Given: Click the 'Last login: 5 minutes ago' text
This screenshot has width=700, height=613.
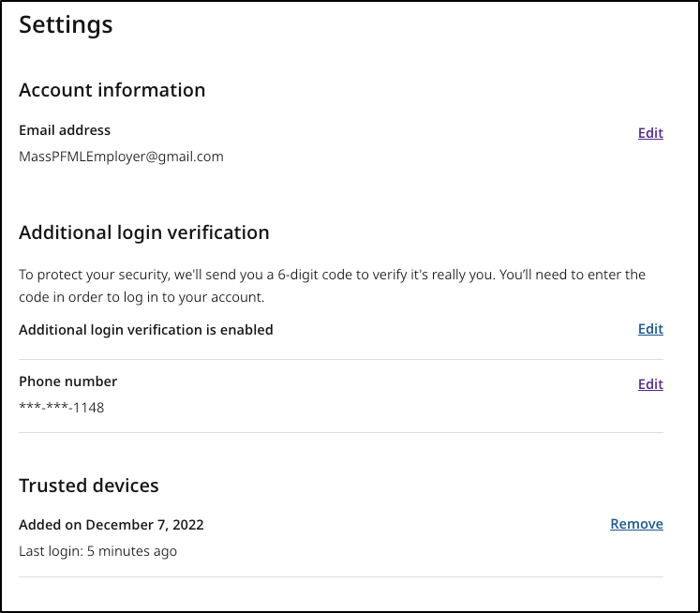Looking at the screenshot, I should [x=97, y=551].
